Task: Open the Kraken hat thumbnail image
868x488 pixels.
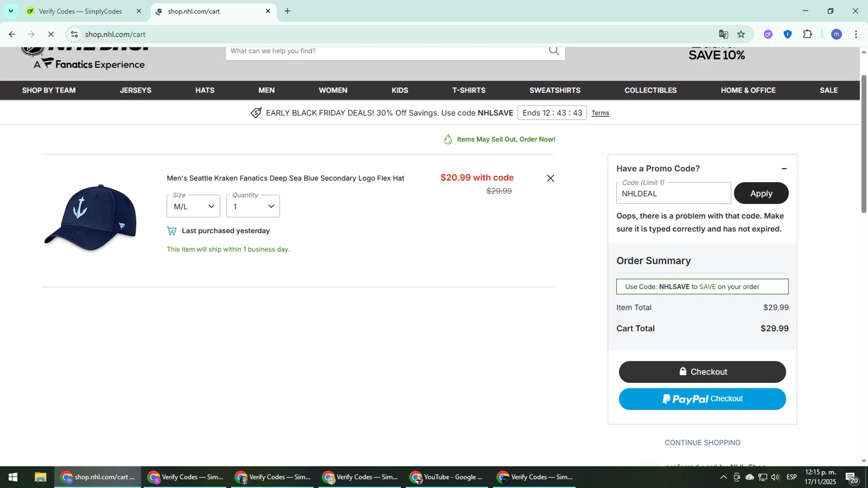Action: (x=90, y=218)
